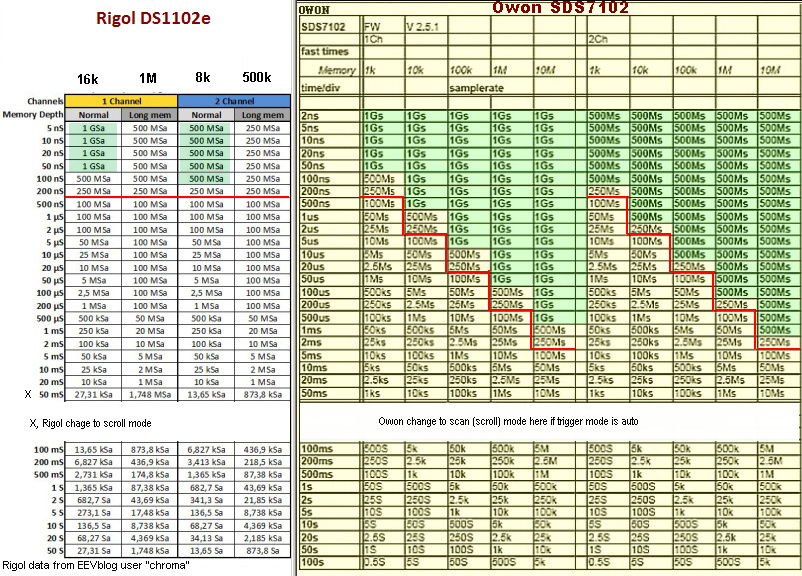Select the "500k" memory heading in Rigol table
802x576 pixels.
click(x=257, y=77)
